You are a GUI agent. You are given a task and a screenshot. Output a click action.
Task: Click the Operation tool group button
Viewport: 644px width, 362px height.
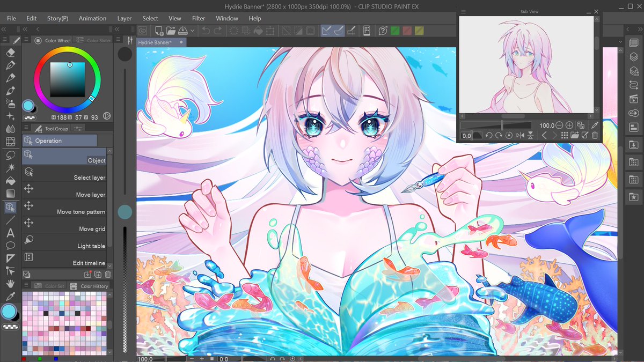click(x=60, y=141)
